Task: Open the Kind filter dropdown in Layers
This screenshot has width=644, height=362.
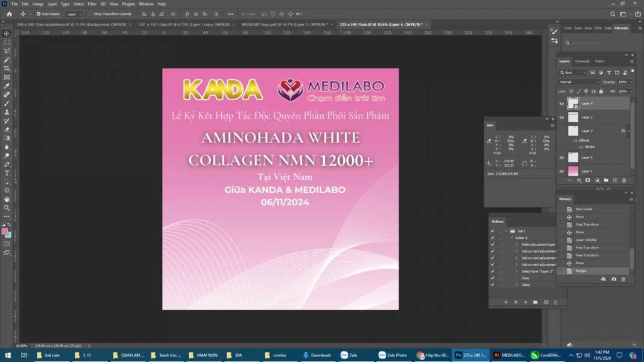Action: click(x=573, y=72)
